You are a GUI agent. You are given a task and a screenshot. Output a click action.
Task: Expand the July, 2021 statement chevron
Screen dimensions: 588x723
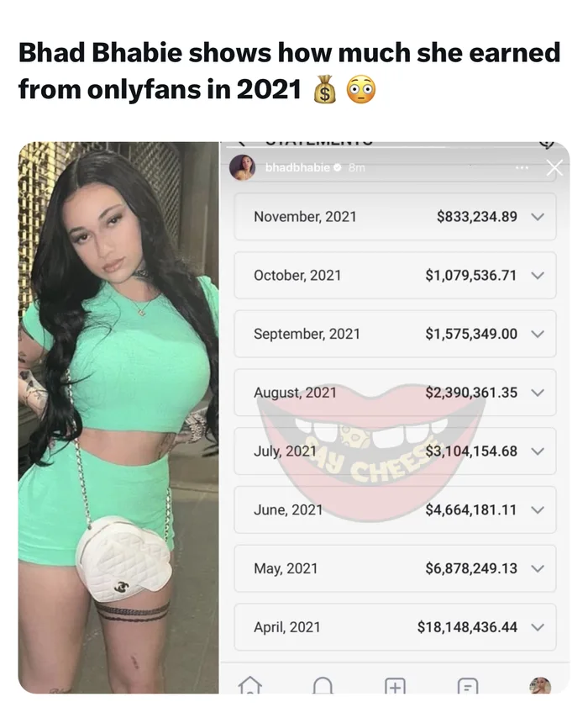tap(538, 451)
